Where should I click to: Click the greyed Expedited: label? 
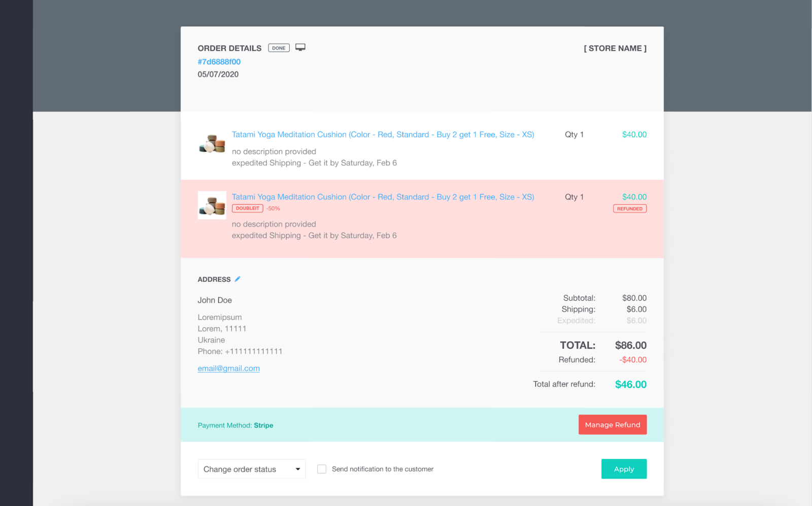click(576, 321)
